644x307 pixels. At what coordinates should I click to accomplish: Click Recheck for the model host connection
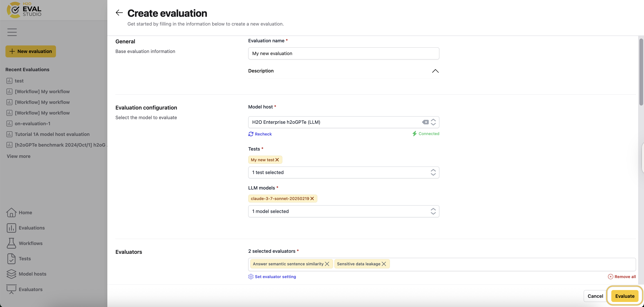tap(260, 134)
